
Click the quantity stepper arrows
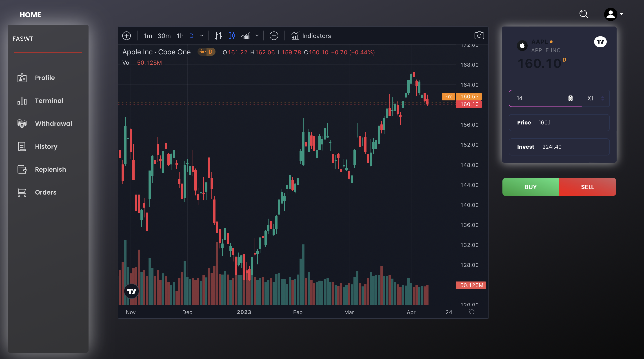[x=570, y=98]
